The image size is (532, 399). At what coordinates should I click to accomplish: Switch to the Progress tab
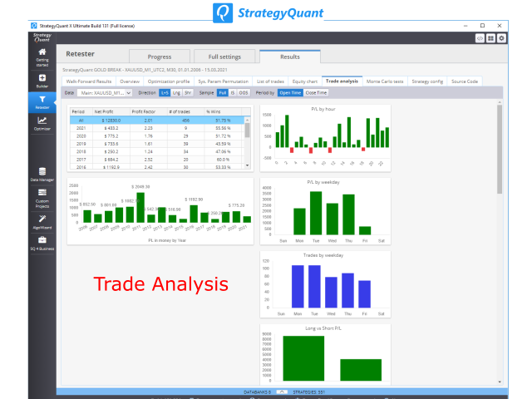click(160, 57)
